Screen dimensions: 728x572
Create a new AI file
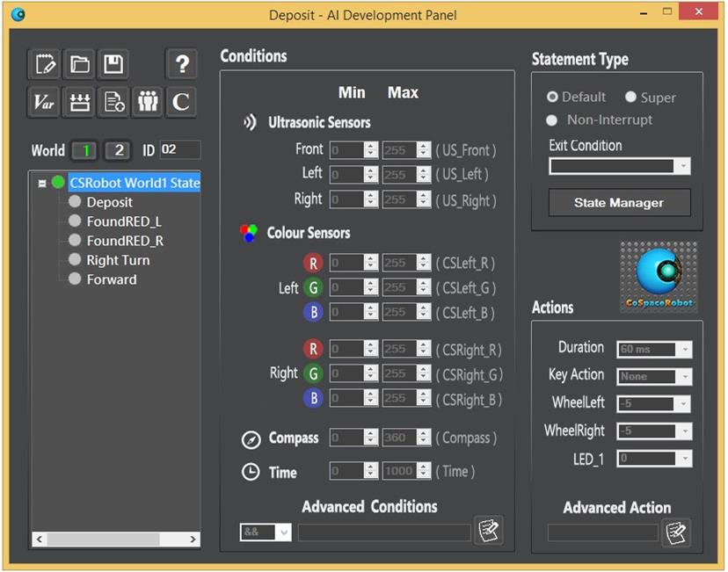coord(44,64)
